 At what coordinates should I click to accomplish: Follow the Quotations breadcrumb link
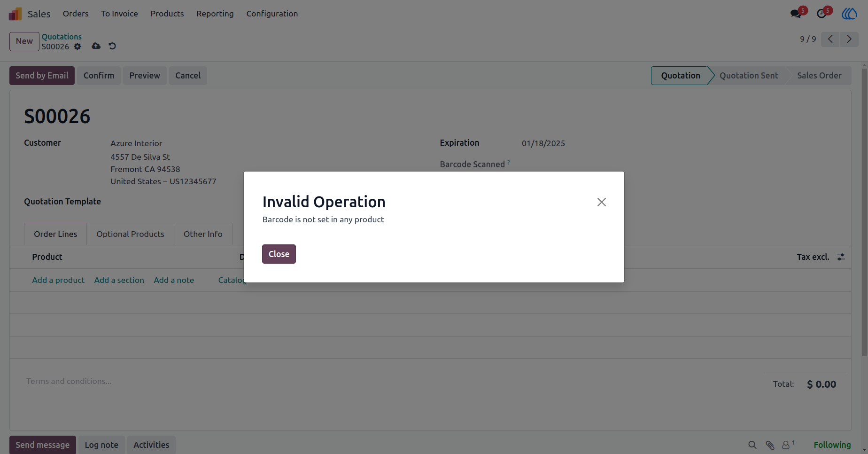coord(62,37)
